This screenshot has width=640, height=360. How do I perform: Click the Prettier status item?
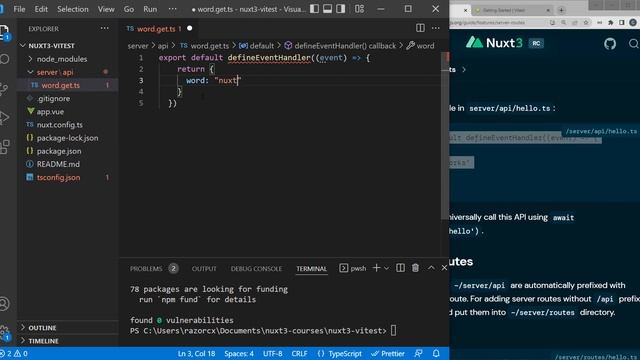(x=388, y=353)
